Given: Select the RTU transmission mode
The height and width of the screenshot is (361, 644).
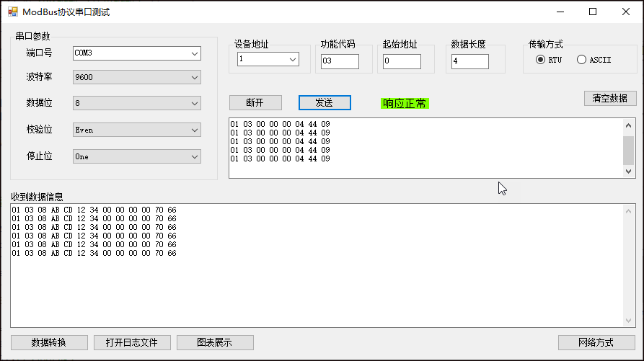Looking at the screenshot, I should click(549, 60).
